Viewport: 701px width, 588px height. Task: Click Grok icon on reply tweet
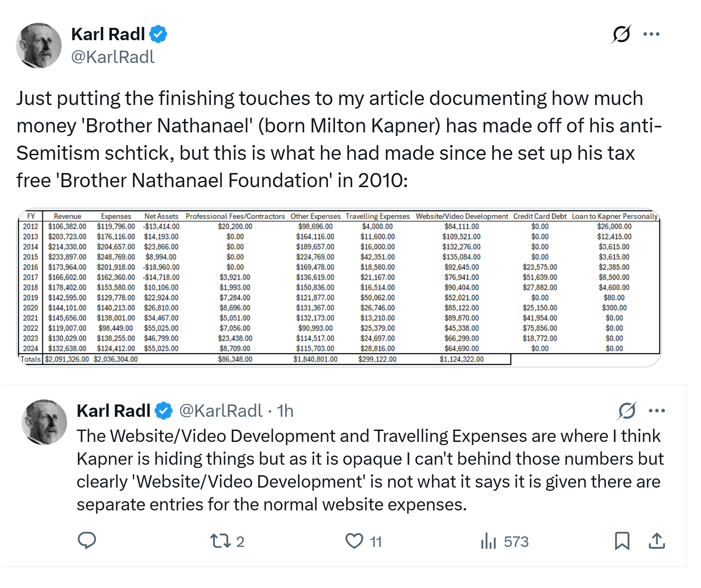coord(627,411)
